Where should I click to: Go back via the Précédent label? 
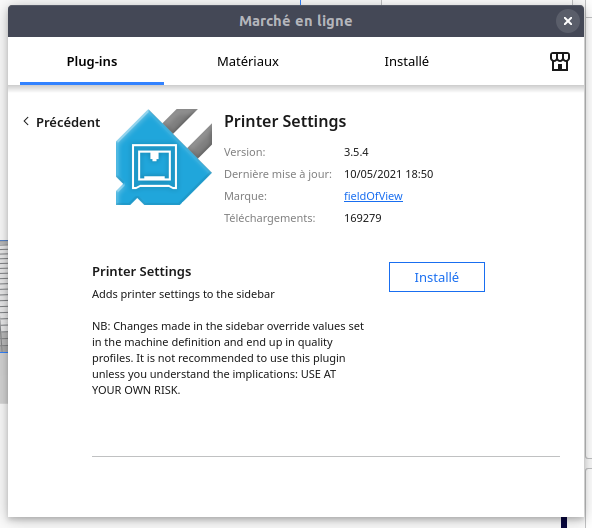tap(68, 122)
